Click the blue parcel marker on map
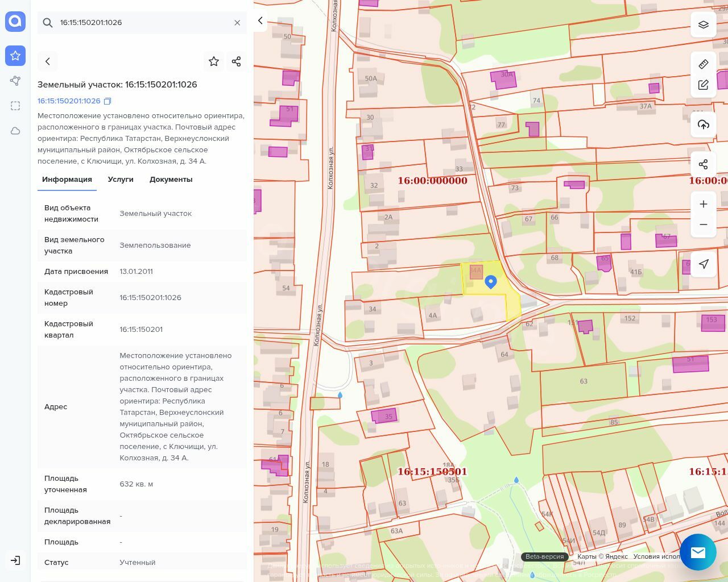 [491, 281]
